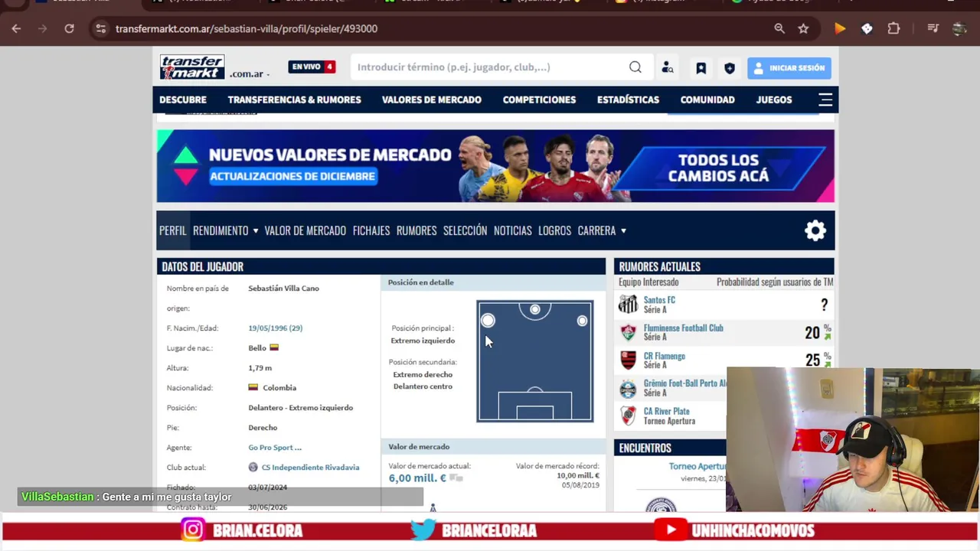The image size is (980, 551).
Task: Open CS Independiente Rivadavia link
Action: point(310,468)
